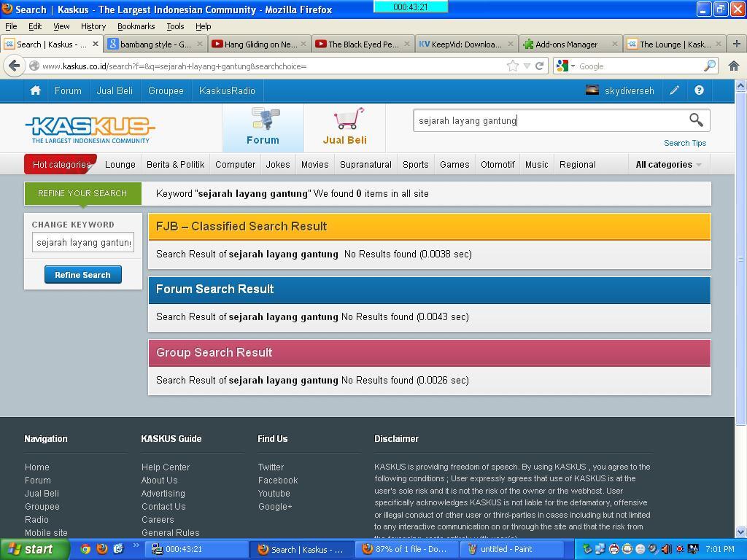Switch to the KeepVid: Downloa... tab
This screenshot has height=560, width=747.
[466, 44]
